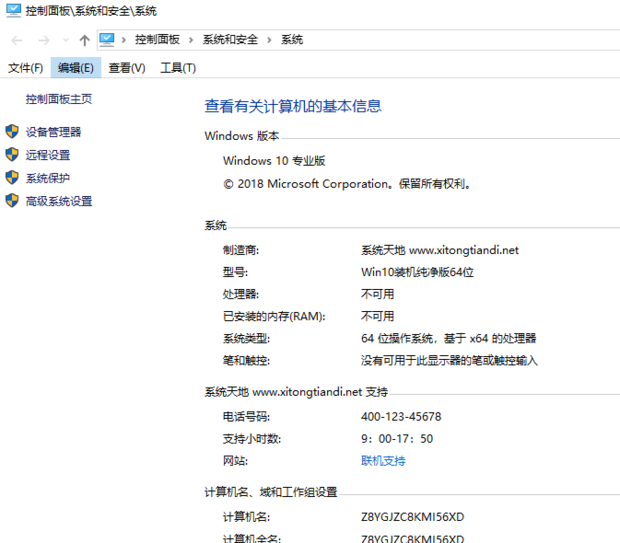Click the Back navigation arrow
Image resolution: width=620 pixels, height=543 pixels.
17,40
